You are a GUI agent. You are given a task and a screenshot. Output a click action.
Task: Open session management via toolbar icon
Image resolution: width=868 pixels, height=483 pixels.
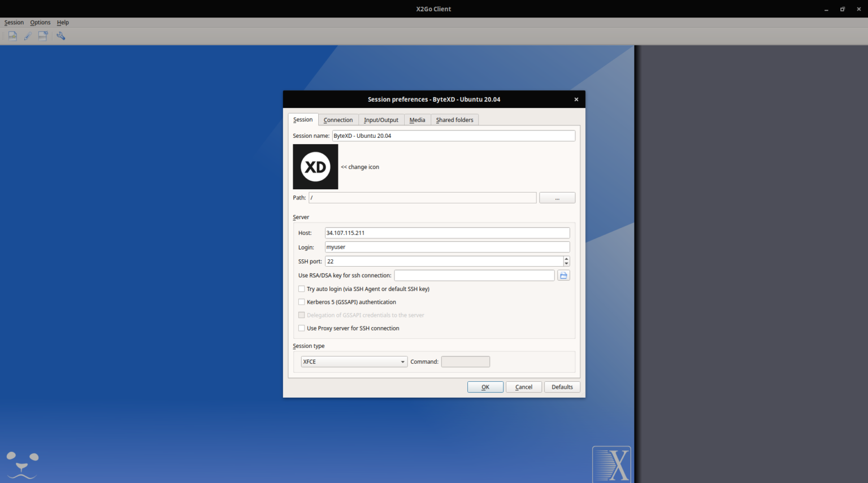click(42, 36)
